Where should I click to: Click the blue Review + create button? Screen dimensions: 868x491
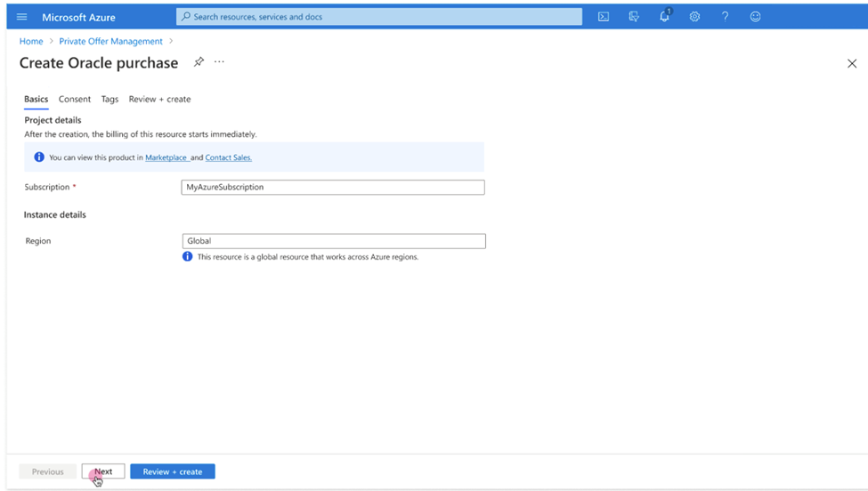[x=172, y=471]
